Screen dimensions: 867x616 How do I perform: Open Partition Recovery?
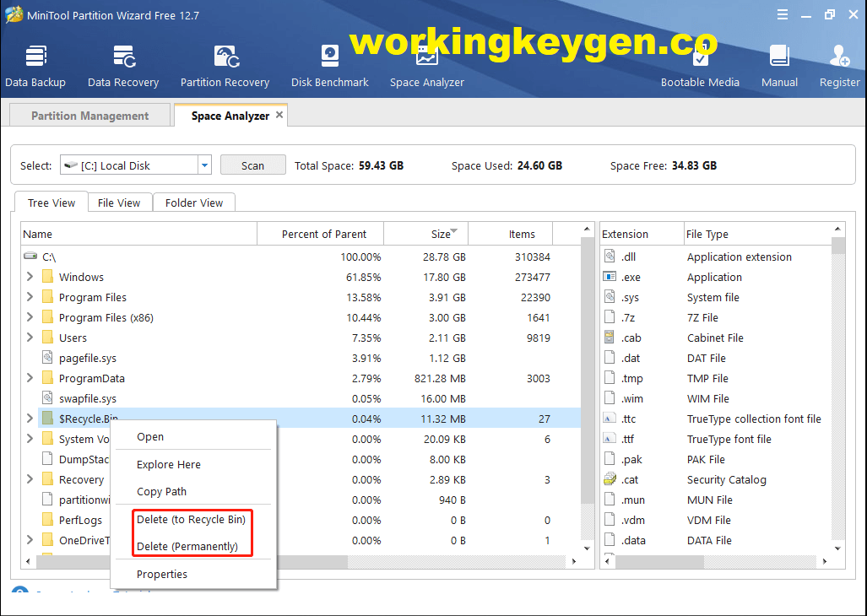click(225, 59)
